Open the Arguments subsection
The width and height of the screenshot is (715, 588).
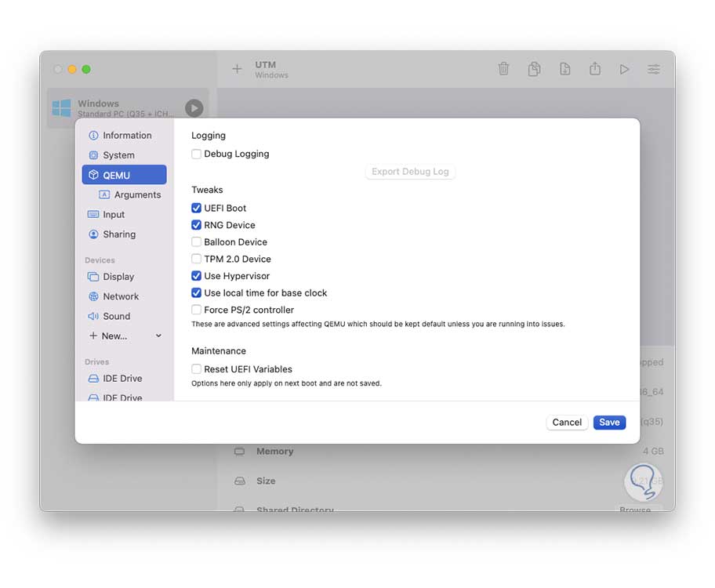click(130, 194)
